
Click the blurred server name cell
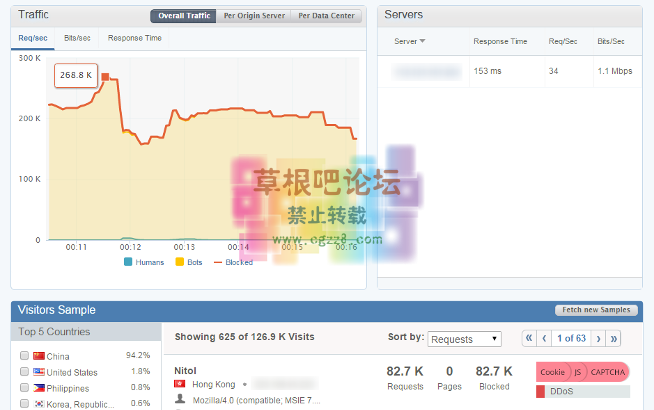(426, 71)
